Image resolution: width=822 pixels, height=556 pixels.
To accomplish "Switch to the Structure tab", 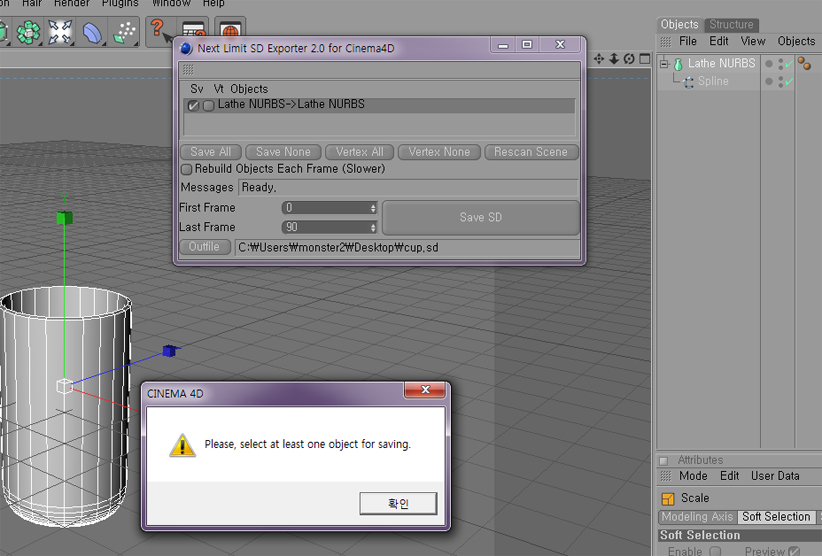I will coord(731,25).
